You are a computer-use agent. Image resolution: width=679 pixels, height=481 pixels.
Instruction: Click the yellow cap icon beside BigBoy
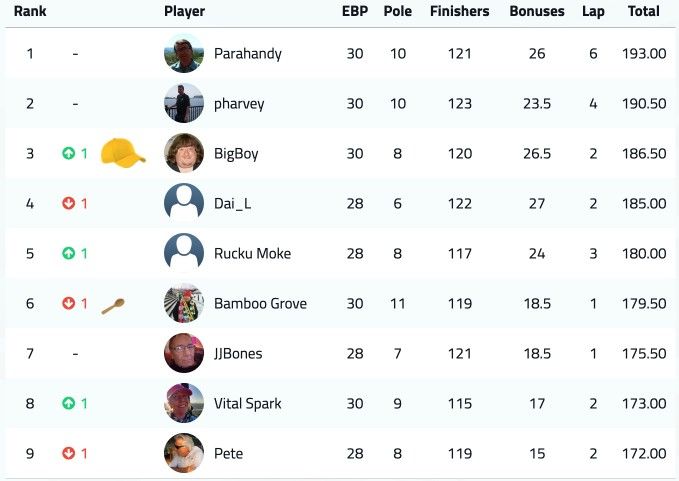coord(123,153)
